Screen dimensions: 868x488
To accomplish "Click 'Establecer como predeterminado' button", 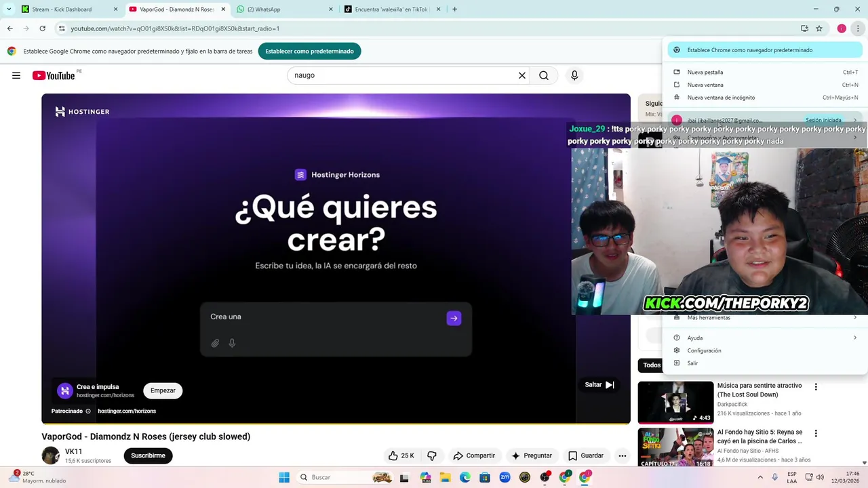I will coord(309,51).
